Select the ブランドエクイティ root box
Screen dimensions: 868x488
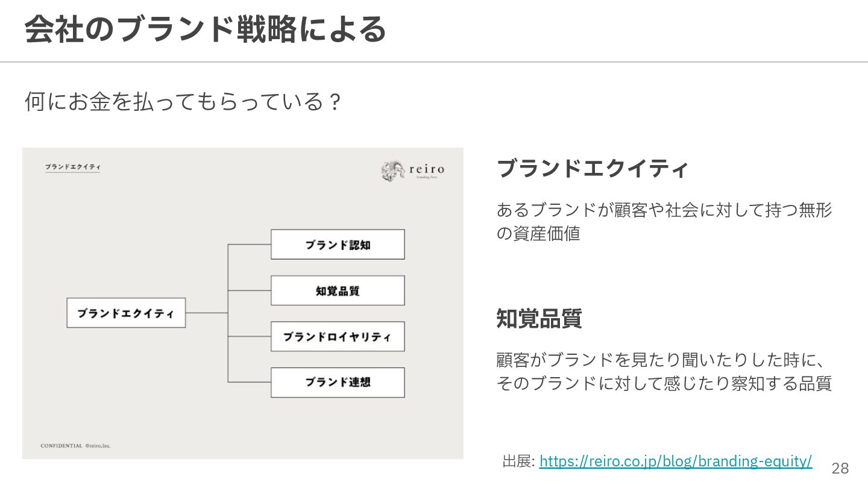126,313
